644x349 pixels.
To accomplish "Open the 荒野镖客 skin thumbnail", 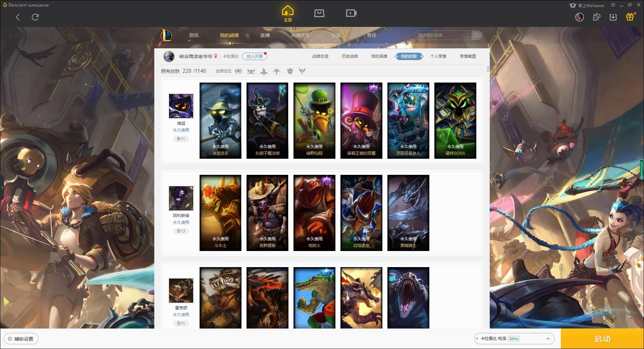I will point(267,213).
